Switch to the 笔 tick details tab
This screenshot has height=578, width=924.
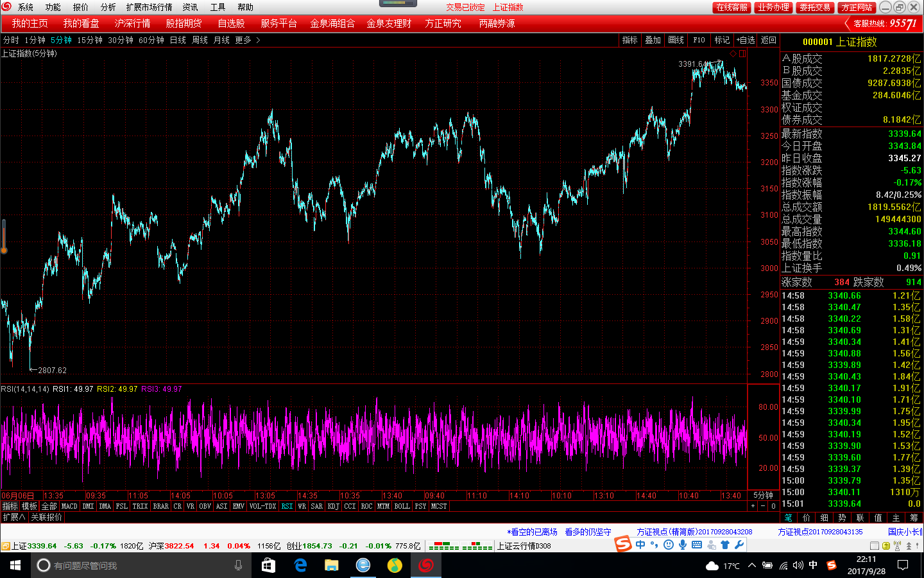point(789,517)
